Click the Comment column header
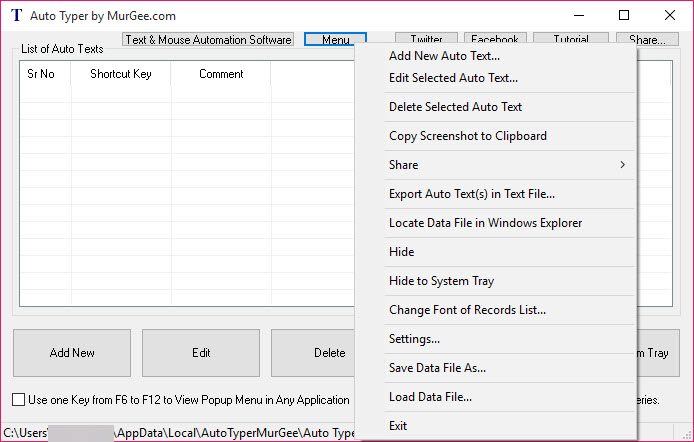Image resolution: width=694 pixels, height=442 pixels. click(221, 74)
